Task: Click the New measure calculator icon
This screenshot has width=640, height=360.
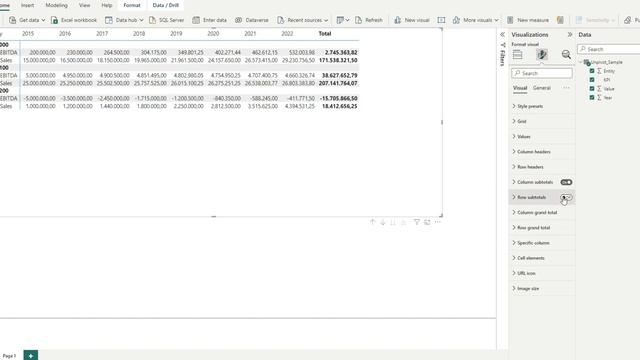Action: 510,20
